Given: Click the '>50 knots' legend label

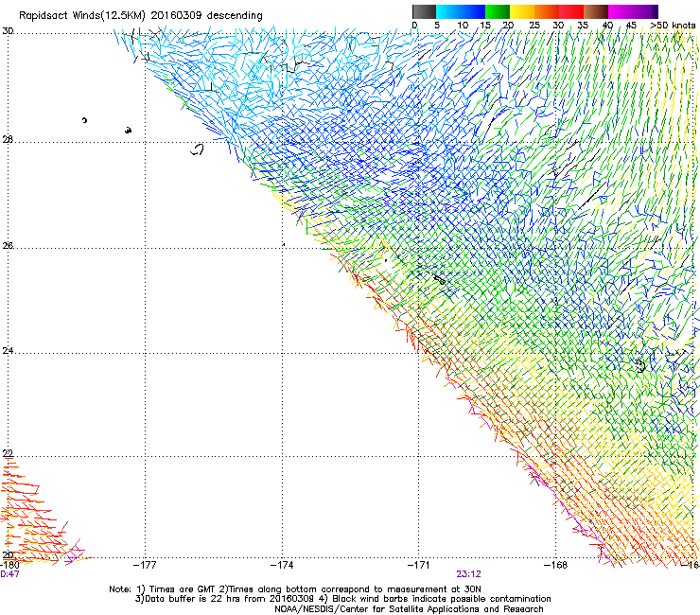Looking at the screenshot, I should pos(673,26).
